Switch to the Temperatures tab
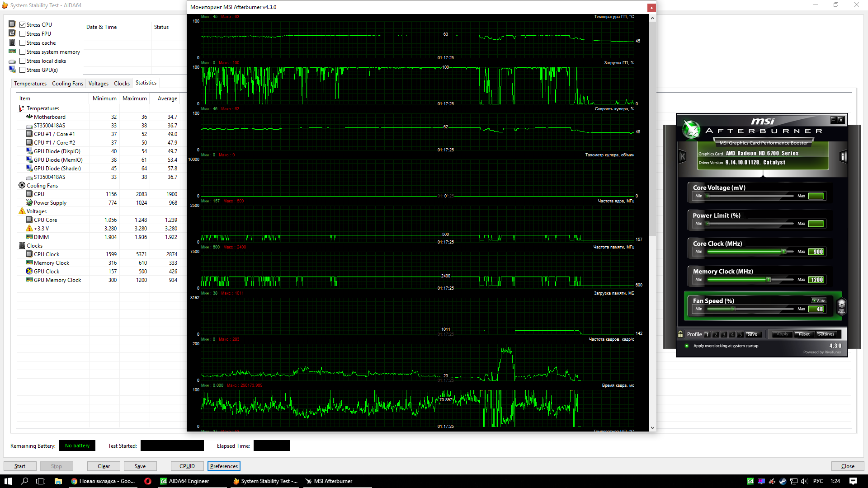 [x=30, y=84]
